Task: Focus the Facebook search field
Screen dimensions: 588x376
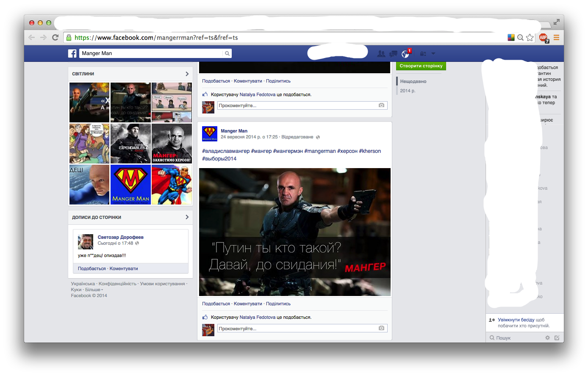Action: (151, 53)
